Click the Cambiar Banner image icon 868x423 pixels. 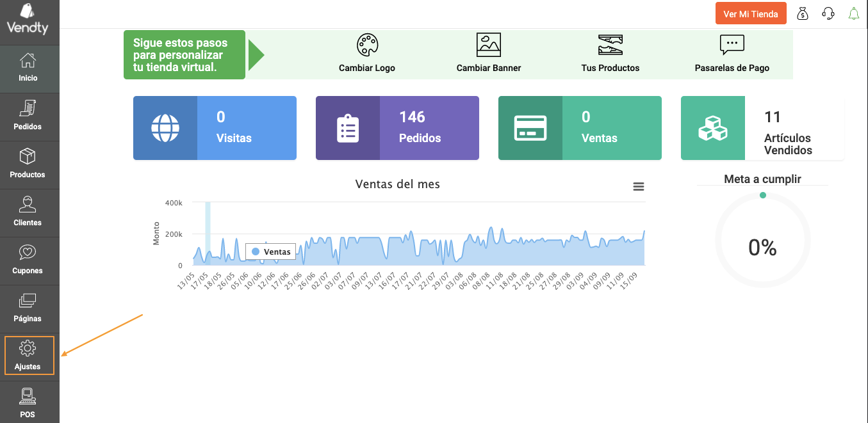pyautogui.click(x=489, y=45)
